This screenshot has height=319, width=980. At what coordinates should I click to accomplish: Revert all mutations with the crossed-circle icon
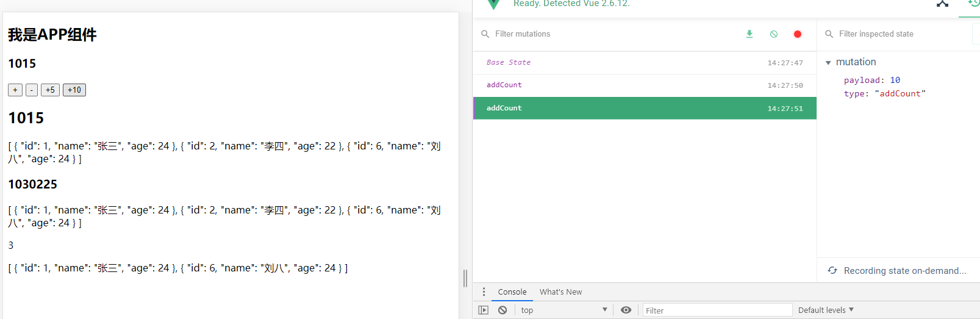point(774,34)
